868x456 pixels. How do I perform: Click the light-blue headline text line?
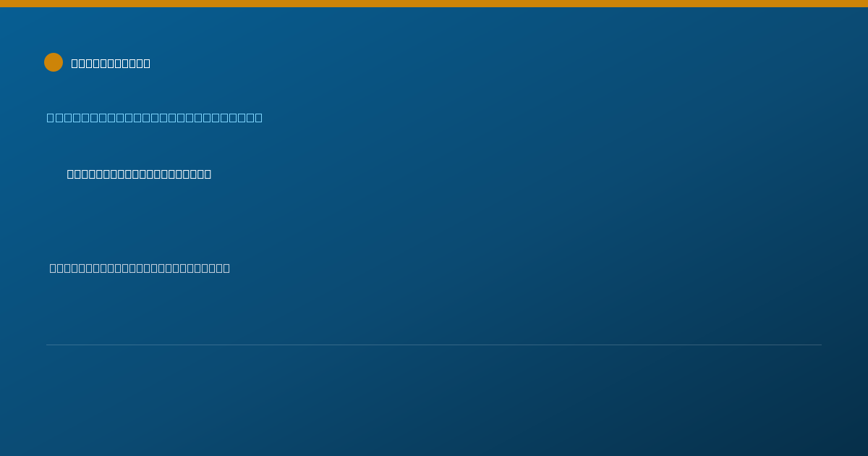click(155, 117)
